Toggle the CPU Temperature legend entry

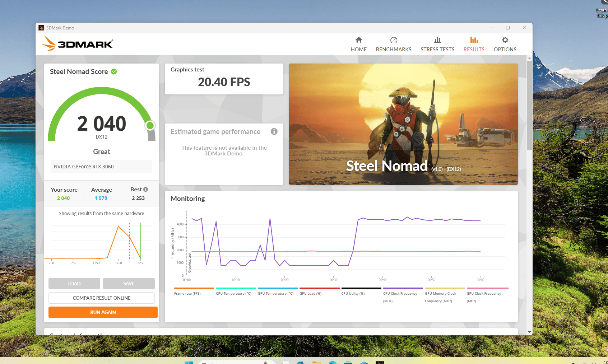pos(236,291)
